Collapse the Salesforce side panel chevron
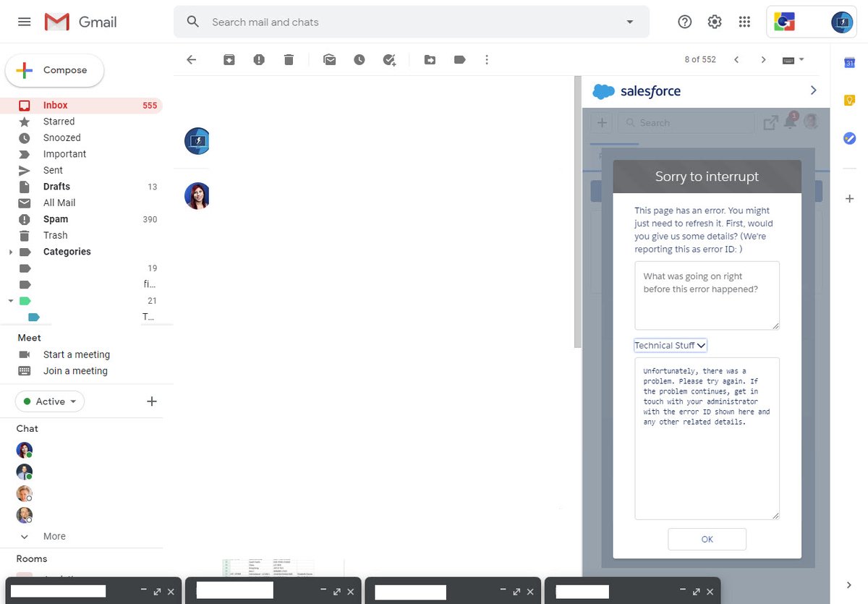Screen dimensions: 868x604 pos(813,90)
